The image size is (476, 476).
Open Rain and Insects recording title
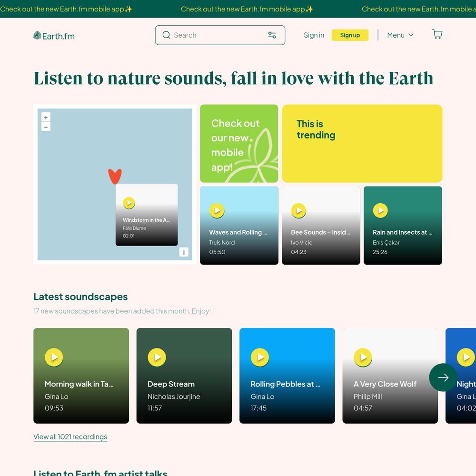(x=403, y=232)
